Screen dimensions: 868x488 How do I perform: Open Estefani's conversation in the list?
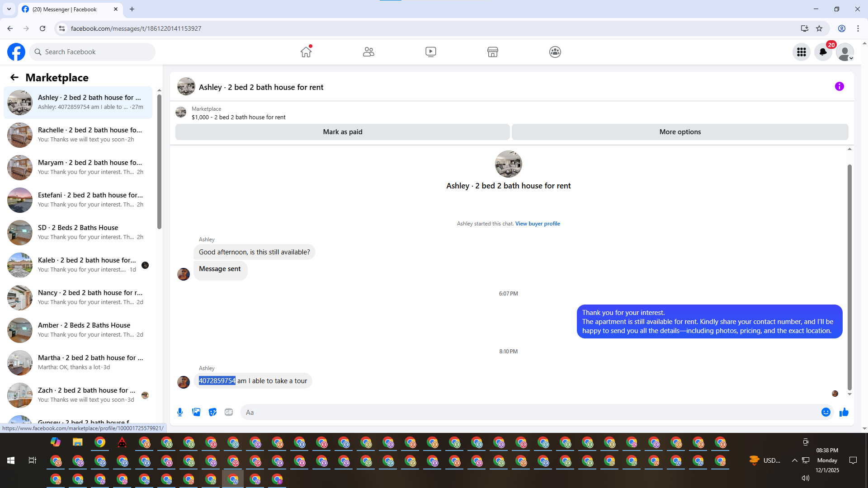pos(78,200)
